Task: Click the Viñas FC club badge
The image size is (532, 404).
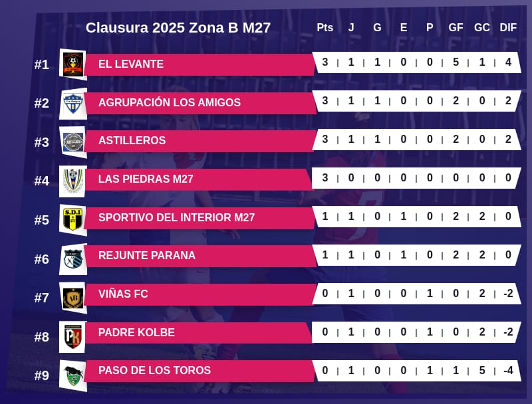Action: (x=72, y=296)
